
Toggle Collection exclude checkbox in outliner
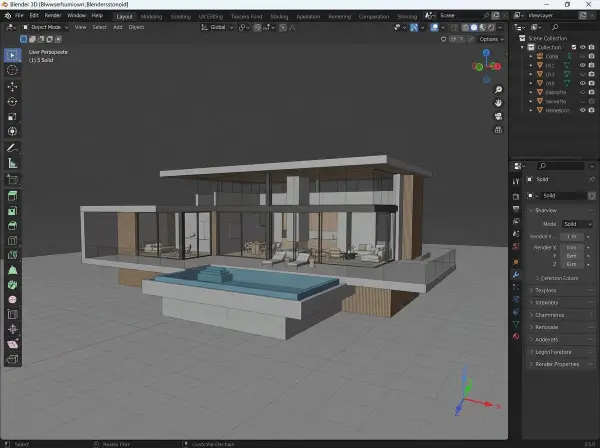point(574,47)
